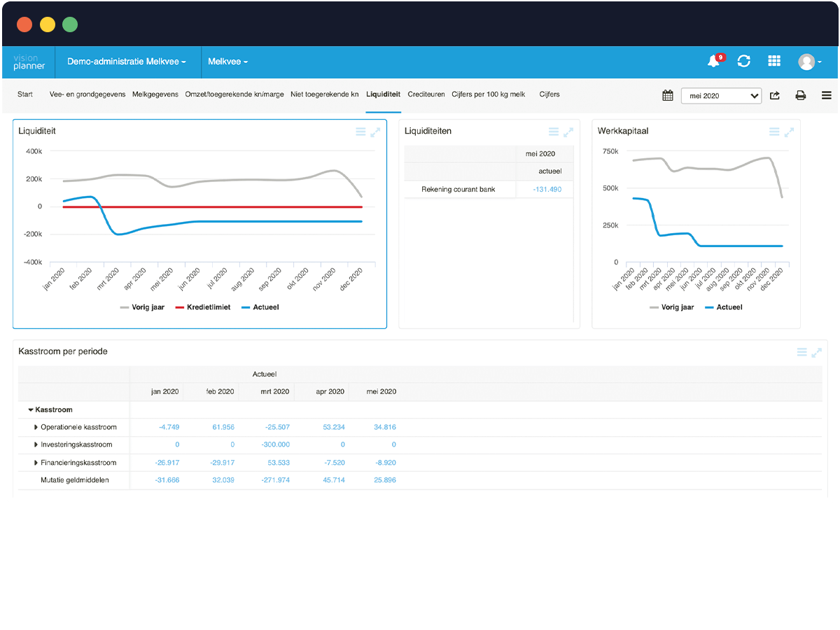Click the calendar icon beside period selector
The width and height of the screenshot is (840, 630).
tap(668, 95)
